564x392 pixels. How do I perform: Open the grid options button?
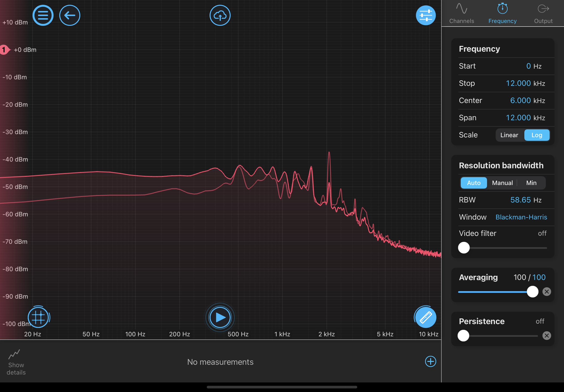38,317
